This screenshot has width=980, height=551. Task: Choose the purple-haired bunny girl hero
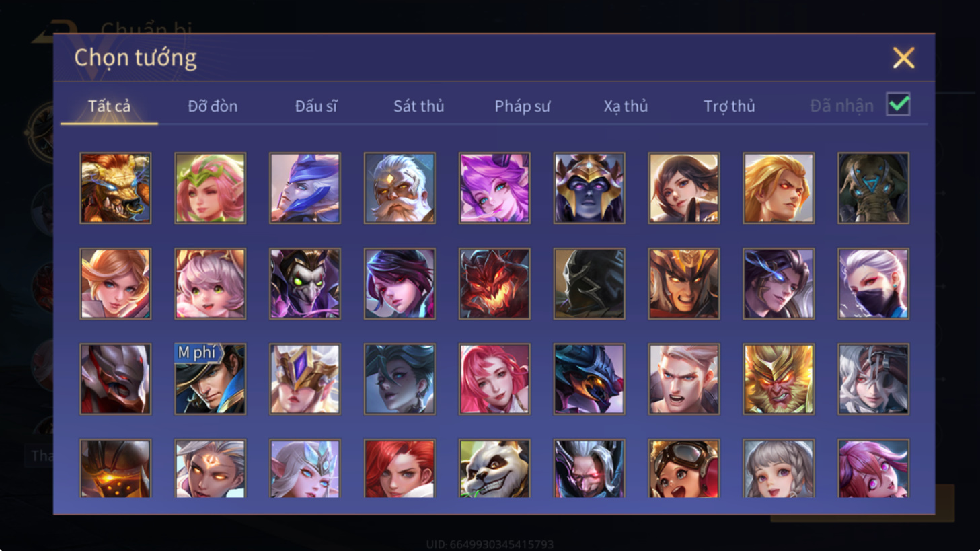pyautogui.click(x=494, y=188)
